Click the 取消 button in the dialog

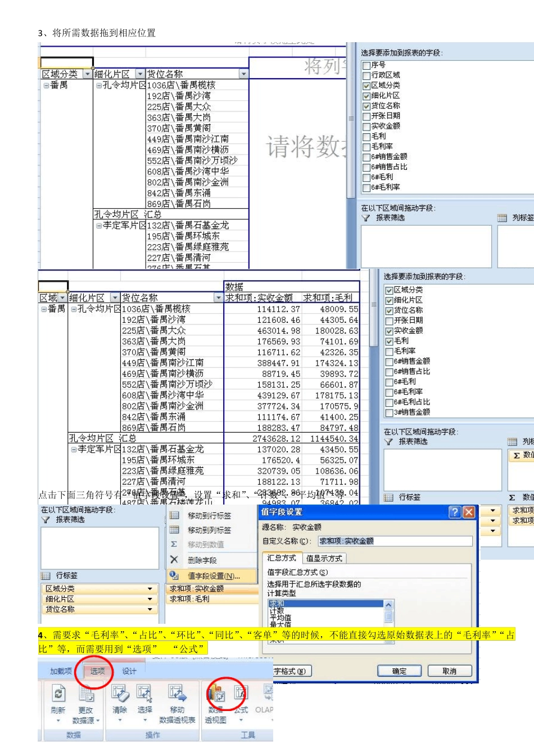449,671
